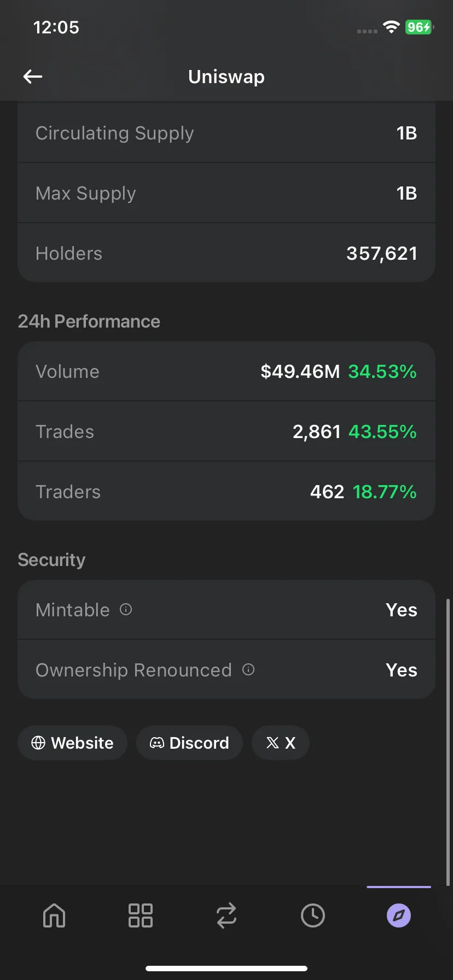Open the X social link chip

tap(281, 743)
